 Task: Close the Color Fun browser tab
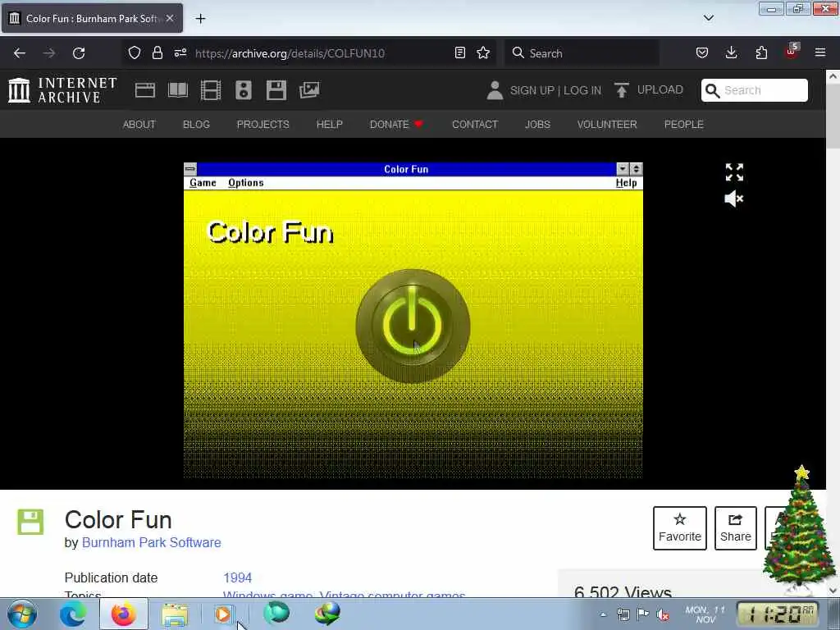coord(170,18)
